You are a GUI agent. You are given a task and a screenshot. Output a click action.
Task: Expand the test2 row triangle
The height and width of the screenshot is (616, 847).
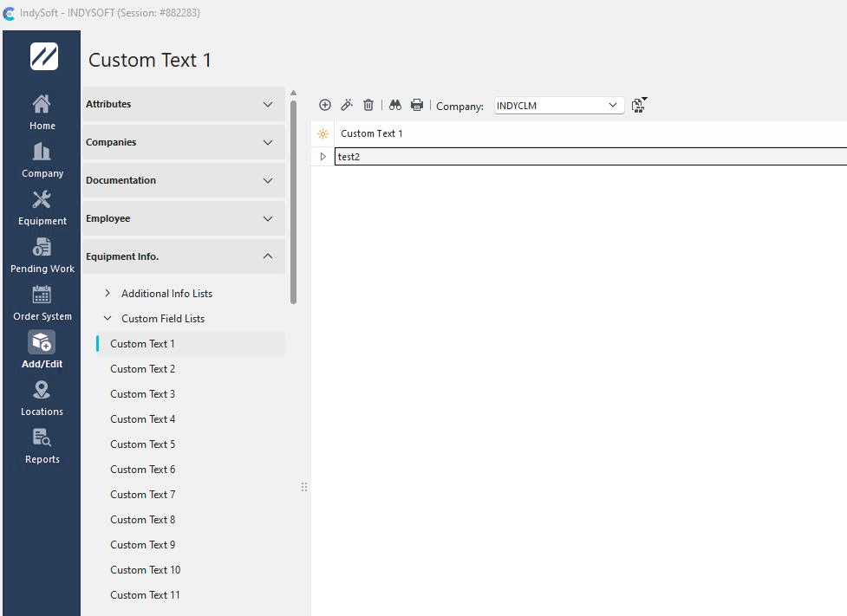(x=323, y=157)
